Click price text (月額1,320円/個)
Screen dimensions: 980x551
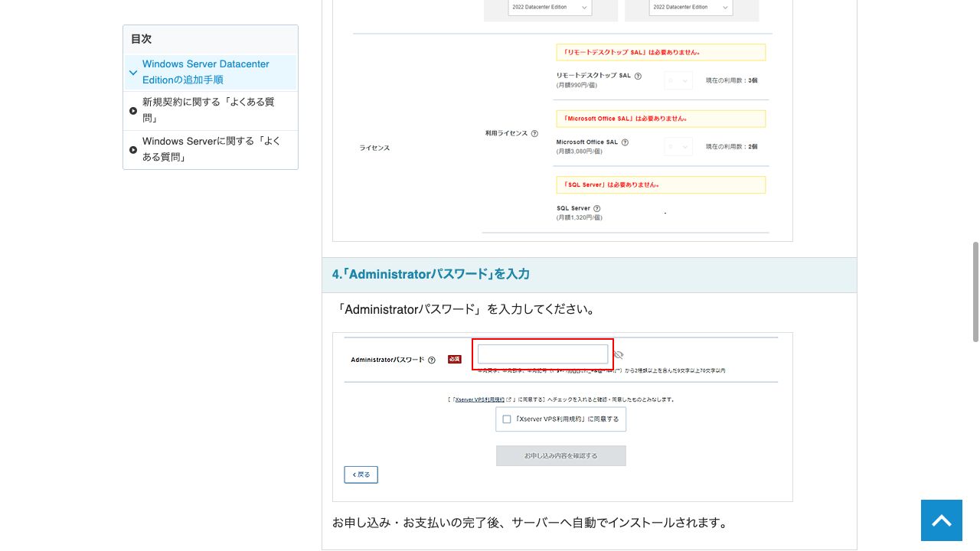580,217
